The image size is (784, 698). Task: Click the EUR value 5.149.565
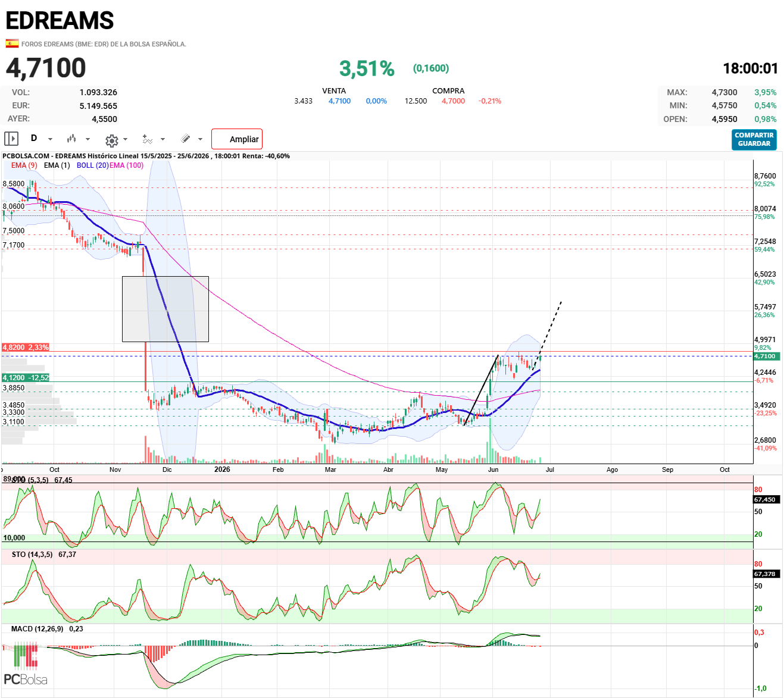click(x=98, y=106)
